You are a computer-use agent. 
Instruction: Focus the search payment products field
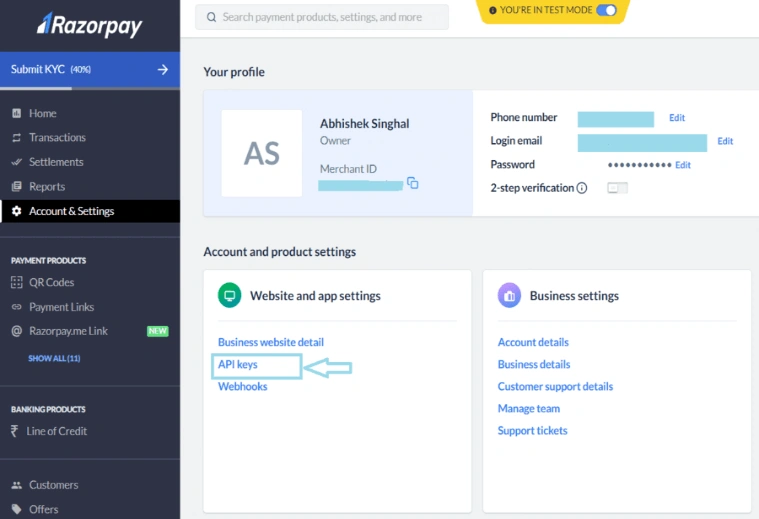coord(322,17)
